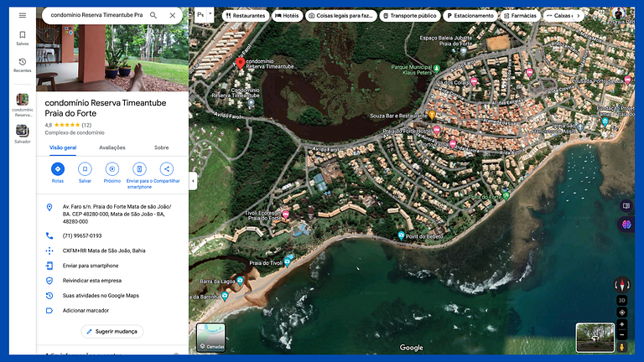Select Salvador recent thumbnail in sidebar

[x=22, y=134]
